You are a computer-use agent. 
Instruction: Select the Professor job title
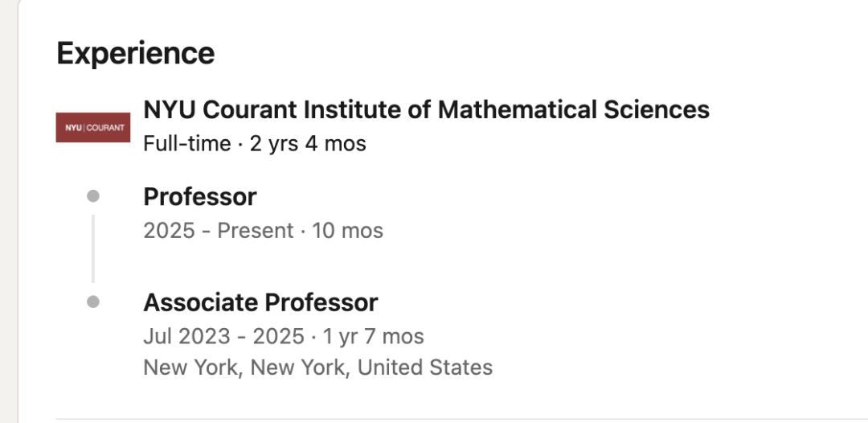[x=199, y=197]
